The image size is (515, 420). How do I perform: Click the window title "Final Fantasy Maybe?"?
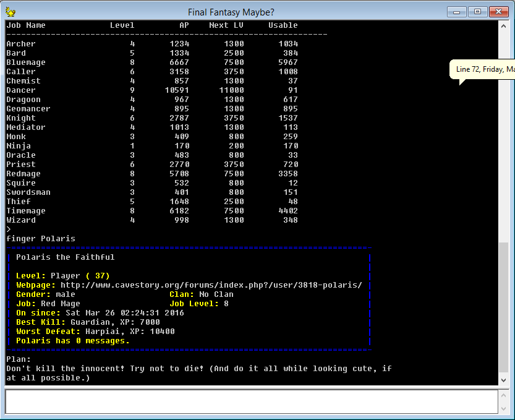231,12
